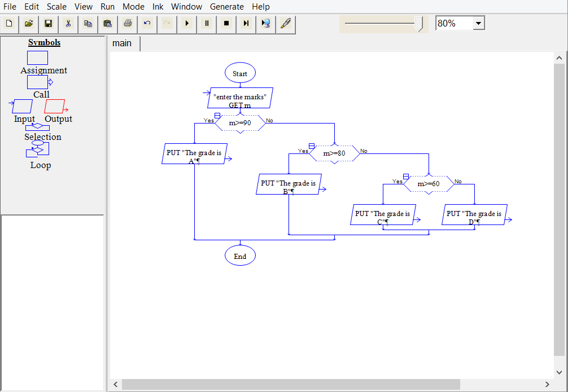This screenshot has height=392, width=568.
Task: Select the red Output symbol
Action: [55, 106]
